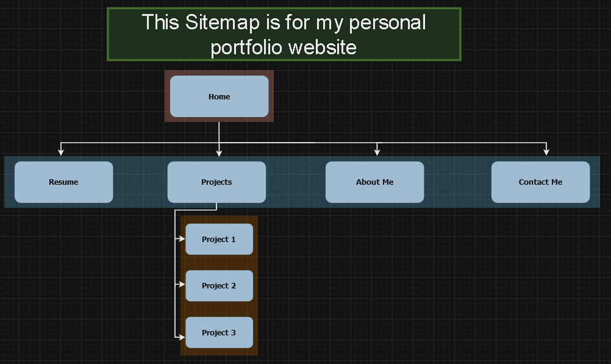Click the Contact Me node
The width and height of the screenshot is (611, 364).
tap(540, 182)
